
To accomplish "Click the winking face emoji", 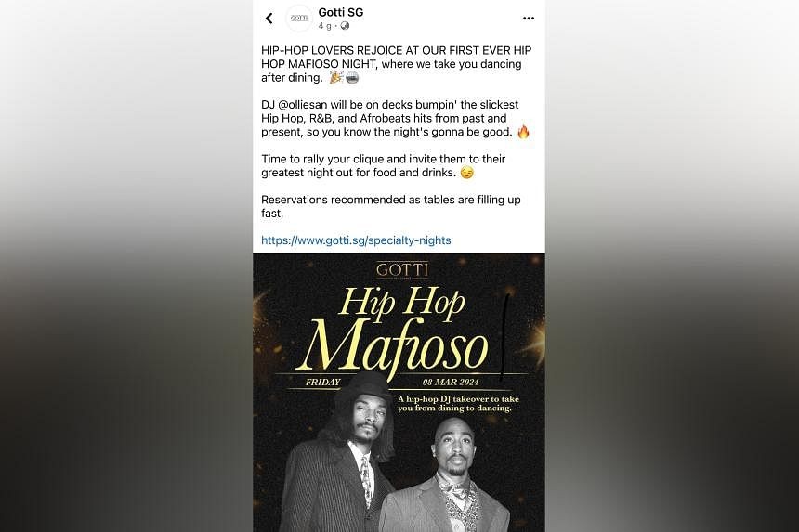I will [466, 173].
